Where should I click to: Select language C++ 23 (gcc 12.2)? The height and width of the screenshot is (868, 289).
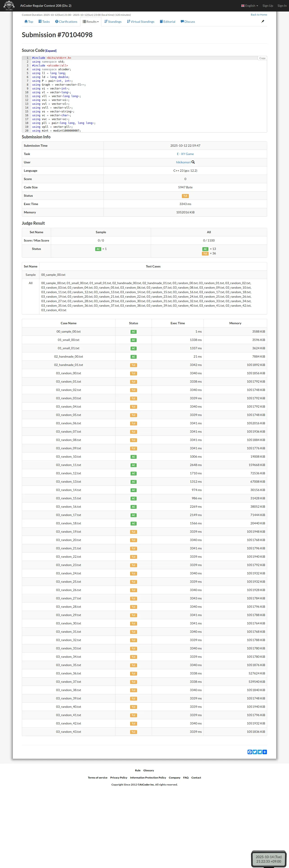[185, 171]
